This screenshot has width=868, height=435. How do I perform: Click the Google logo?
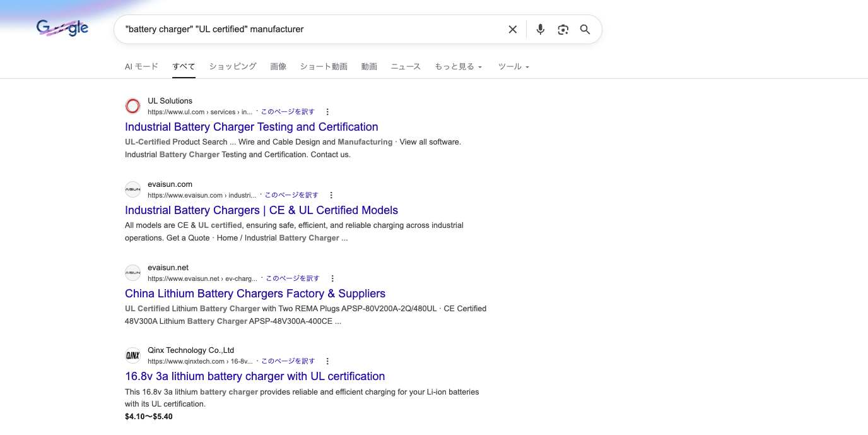62,28
